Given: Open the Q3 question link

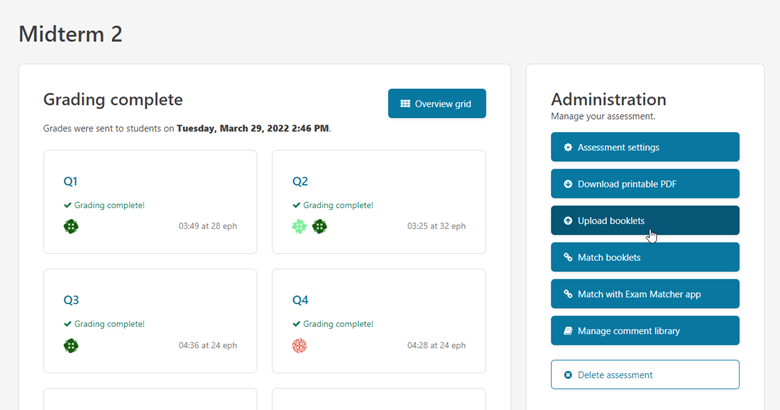Looking at the screenshot, I should click(71, 300).
